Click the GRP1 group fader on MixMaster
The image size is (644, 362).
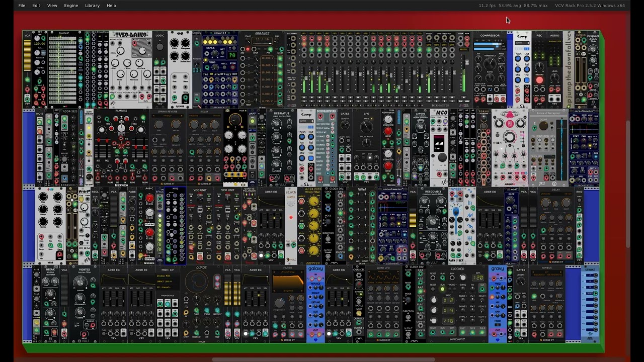(431, 72)
